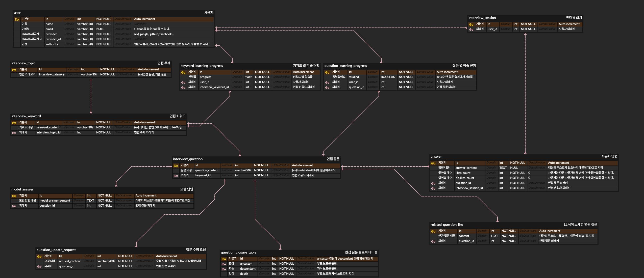Click the primary key icon in question_learning_progress table
Screen dimensions: 644x278
point(327,72)
